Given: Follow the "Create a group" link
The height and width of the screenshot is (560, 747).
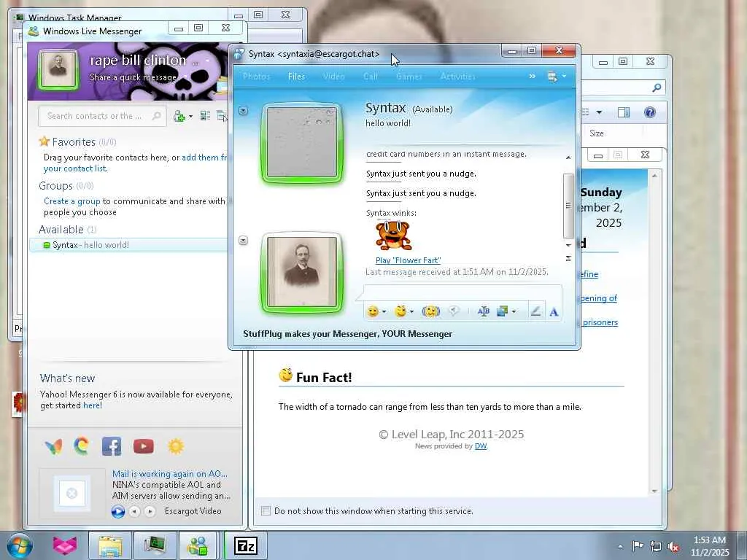Looking at the screenshot, I should click(x=72, y=201).
